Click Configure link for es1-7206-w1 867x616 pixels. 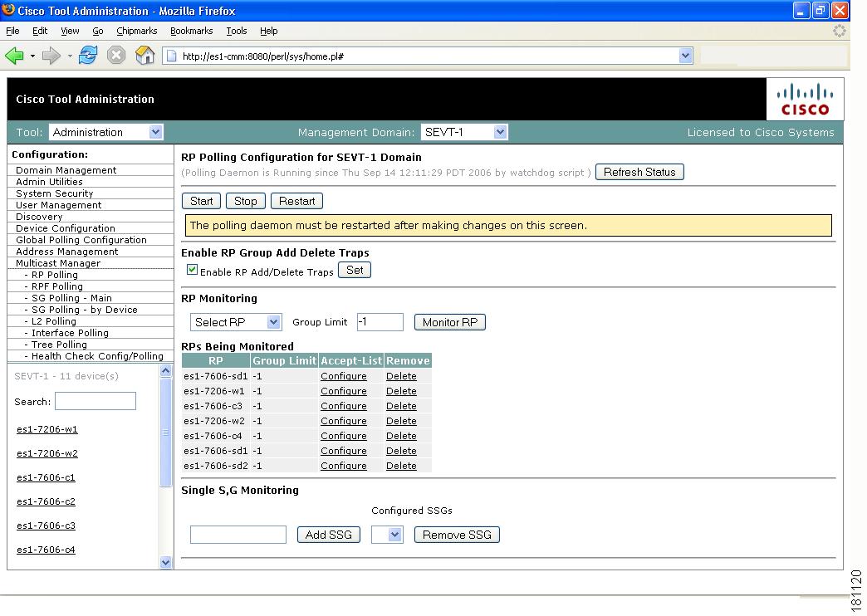point(343,391)
